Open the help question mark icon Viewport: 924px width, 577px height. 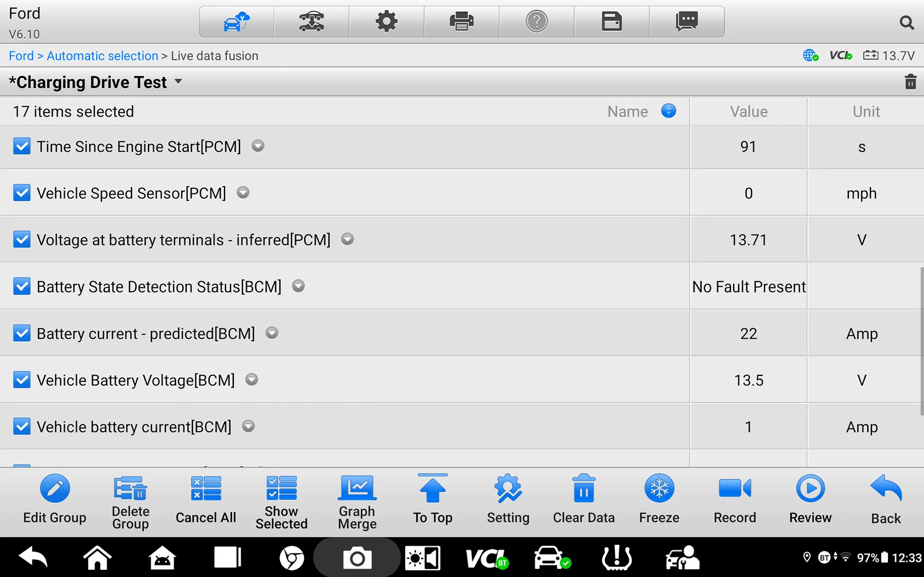pos(536,22)
